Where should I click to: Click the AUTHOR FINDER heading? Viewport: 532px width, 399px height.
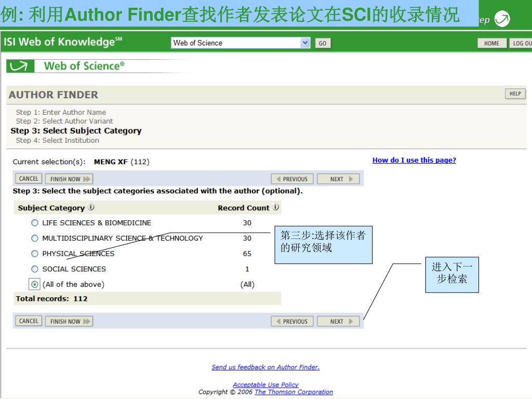click(54, 95)
